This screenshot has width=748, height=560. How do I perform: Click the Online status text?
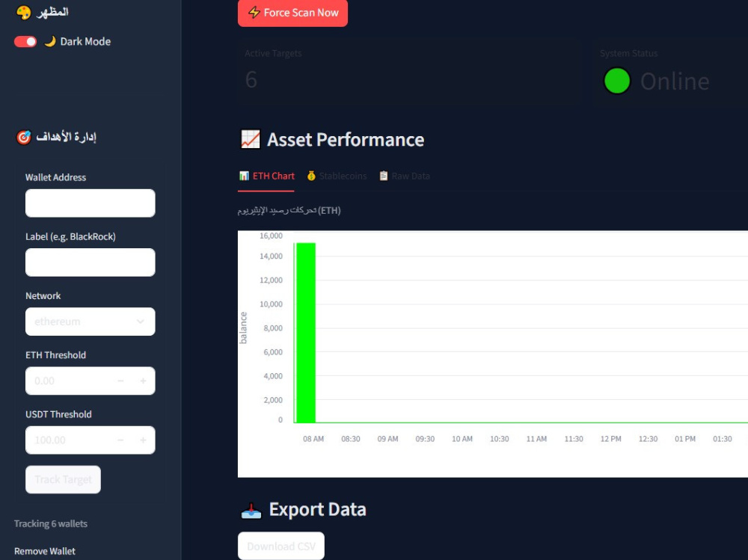(675, 81)
